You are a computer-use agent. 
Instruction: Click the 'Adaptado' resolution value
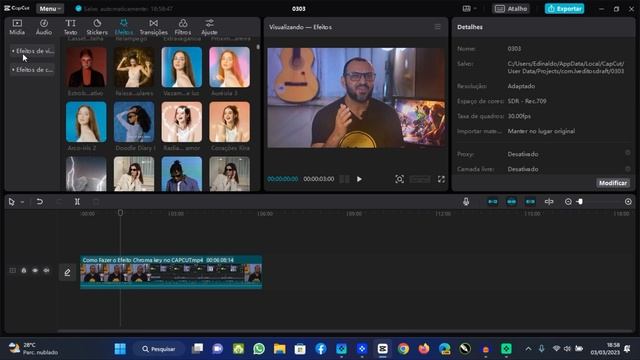521,86
